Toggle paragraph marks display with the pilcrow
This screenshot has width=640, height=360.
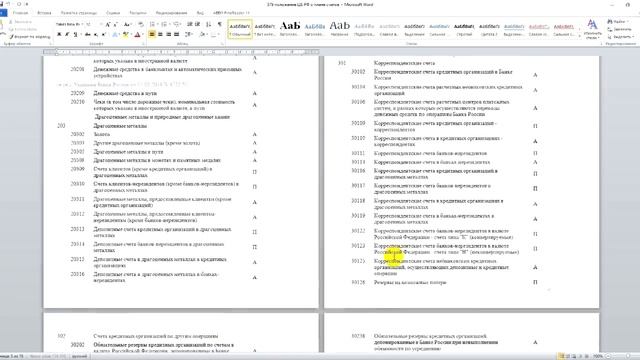coord(220,24)
